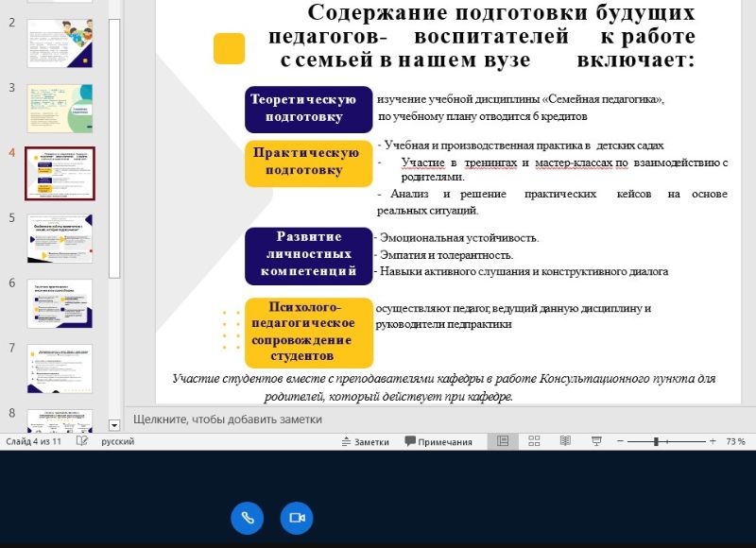
Task: Click the русский language indicator
Action: 118,441
